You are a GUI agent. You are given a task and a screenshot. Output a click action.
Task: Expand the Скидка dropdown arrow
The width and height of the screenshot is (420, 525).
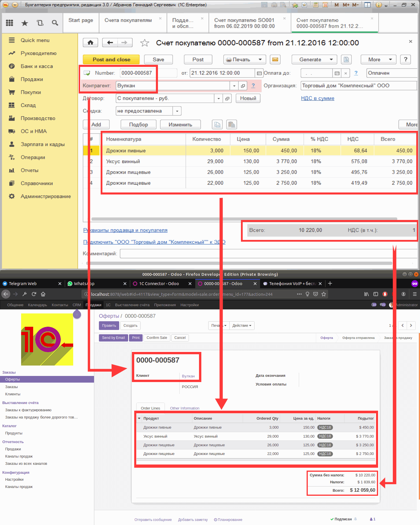177,111
